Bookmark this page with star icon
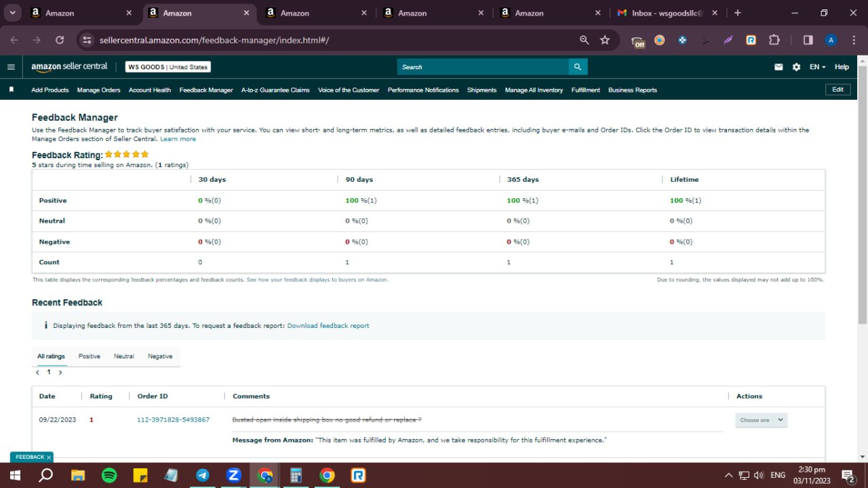Image resolution: width=868 pixels, height=488 pixels. click(x=605, y=40)
